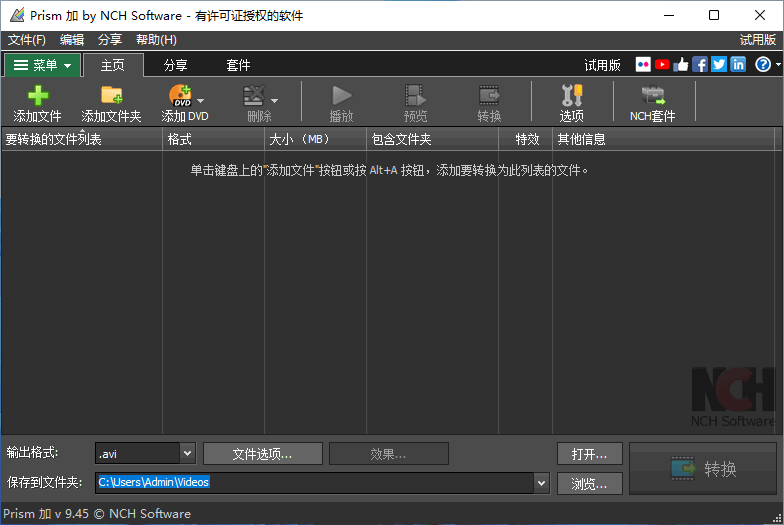784x525 pixels.
Task: Expand the save folder path dropdown arrow
Action: [x=542, y=483]
